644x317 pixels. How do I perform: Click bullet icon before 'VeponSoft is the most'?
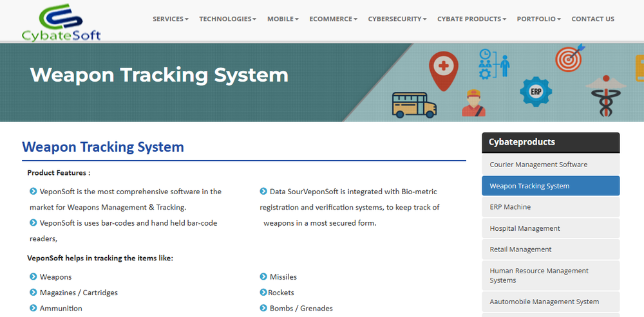[x=33, y=192]
